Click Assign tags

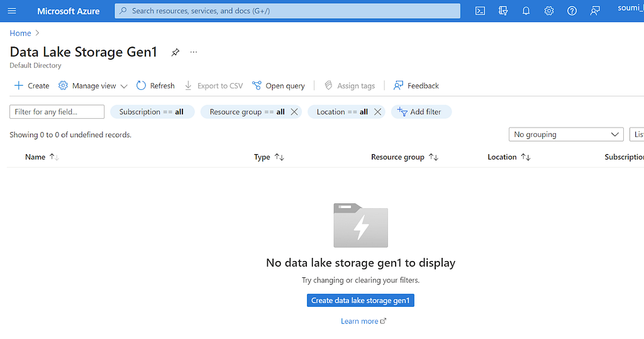pyautogui.click(x=350, y=86)
